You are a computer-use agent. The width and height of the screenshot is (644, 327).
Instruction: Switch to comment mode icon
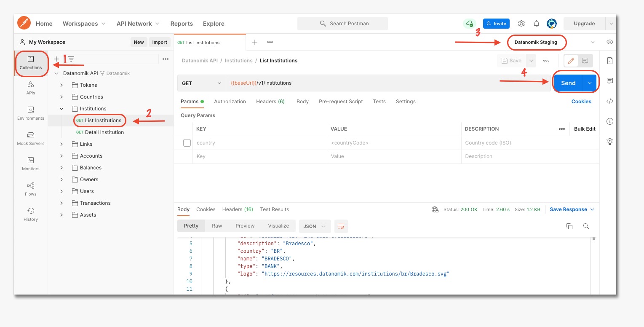click(585, 61)
